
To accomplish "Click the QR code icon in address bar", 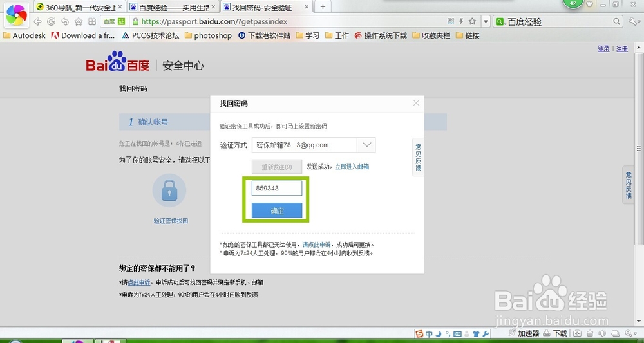I will click(x=451, y=21).
